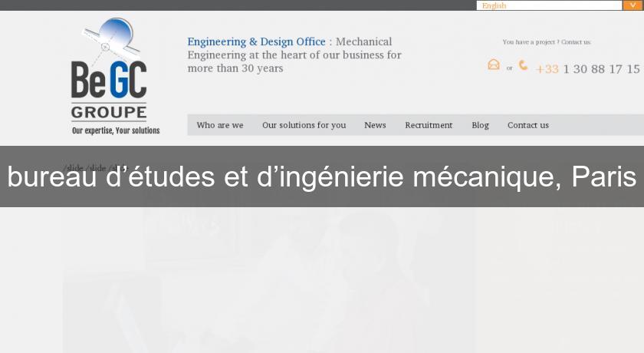644x353 pixels.
Task: Click 'Our expertise, Your solutions' tagline
Action: 116,130
